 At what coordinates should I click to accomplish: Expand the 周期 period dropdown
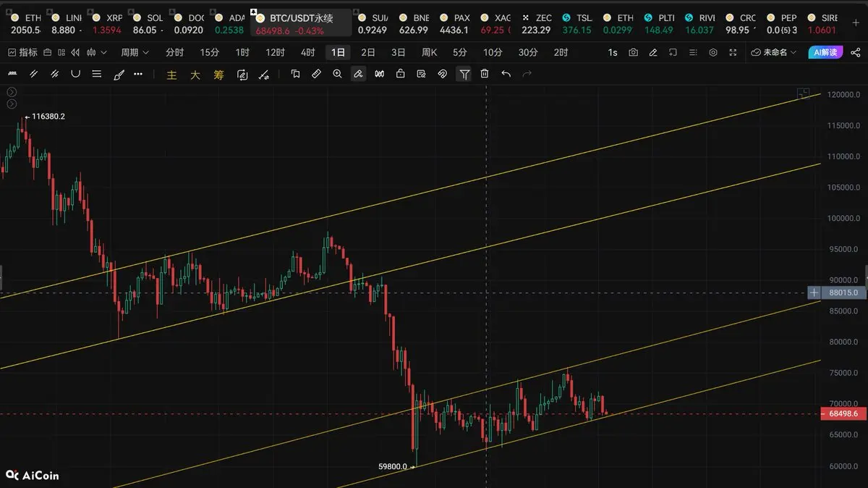135,52
